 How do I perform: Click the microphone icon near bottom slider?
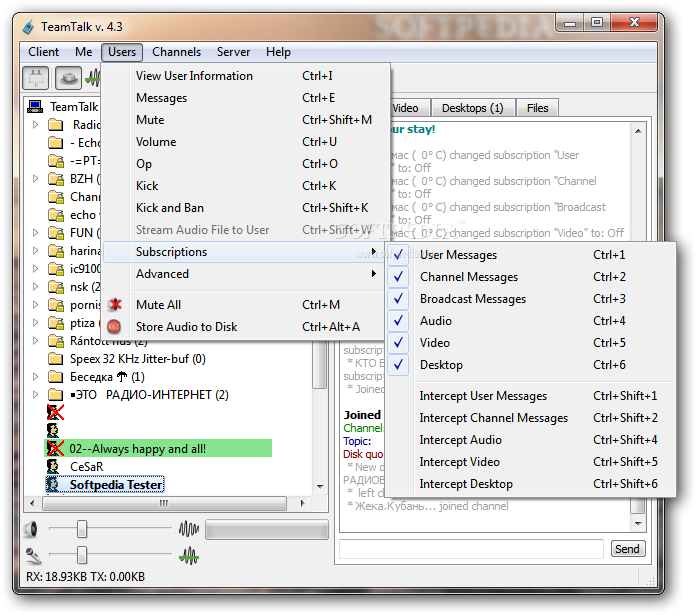(32, 555)
